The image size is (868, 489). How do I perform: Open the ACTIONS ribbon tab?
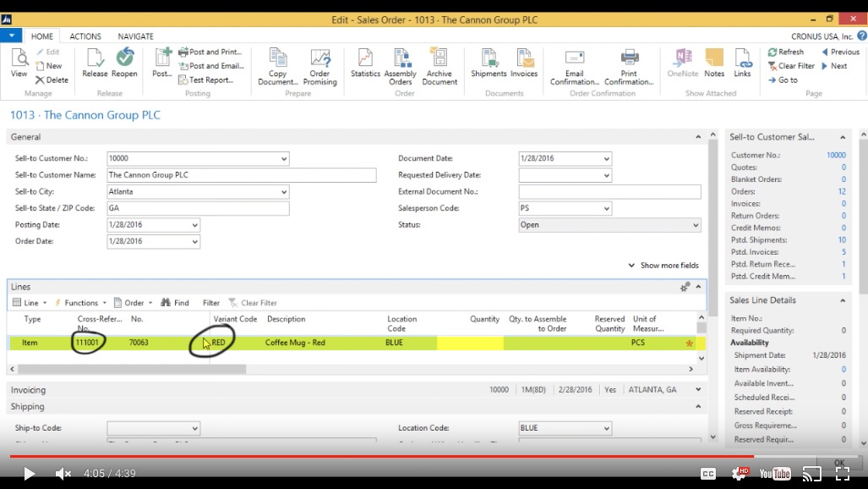(x=85, y=36)
